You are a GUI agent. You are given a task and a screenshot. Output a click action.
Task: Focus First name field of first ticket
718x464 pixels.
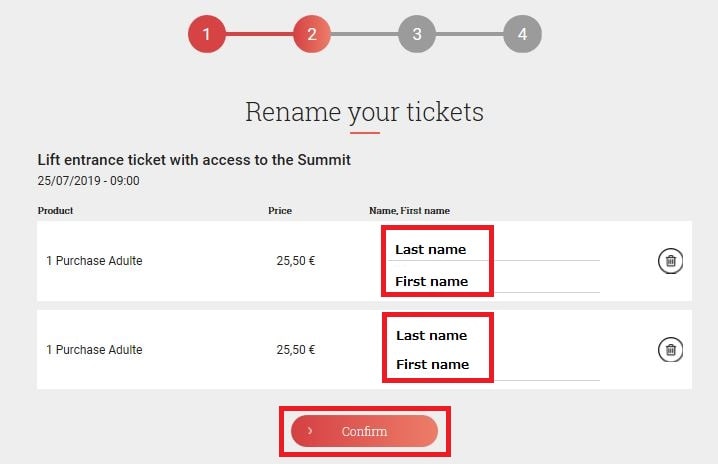pos(494,282)
